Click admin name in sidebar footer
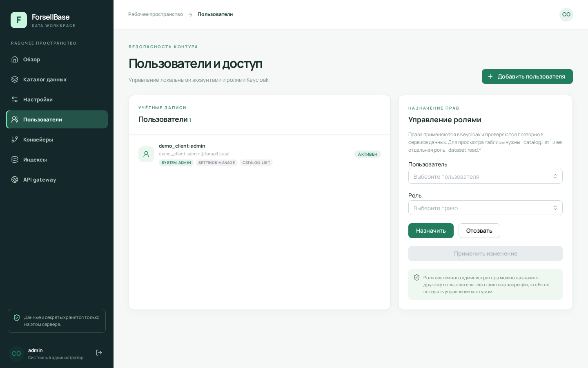588x368 pixels. tap(36, 350)
